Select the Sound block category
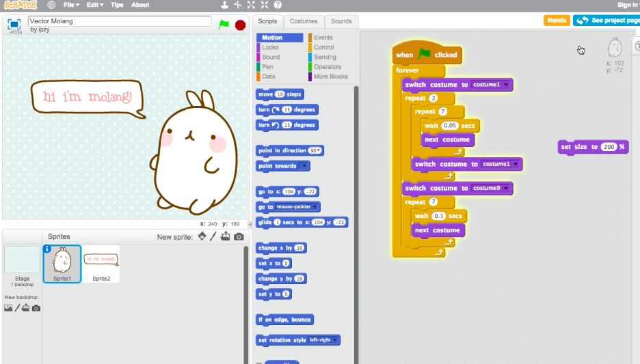 [x=271, y=57]
